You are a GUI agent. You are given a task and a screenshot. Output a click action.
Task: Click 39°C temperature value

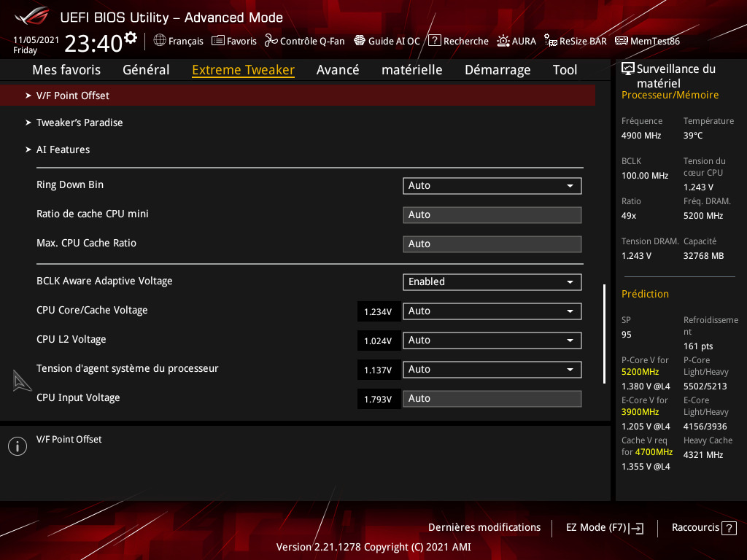pos(693,136)
